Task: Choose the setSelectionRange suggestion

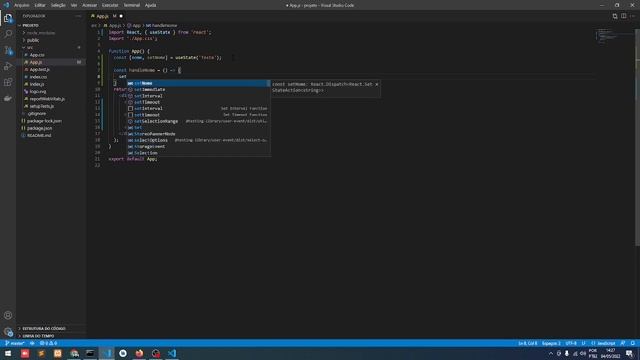Action: [198, 121]
